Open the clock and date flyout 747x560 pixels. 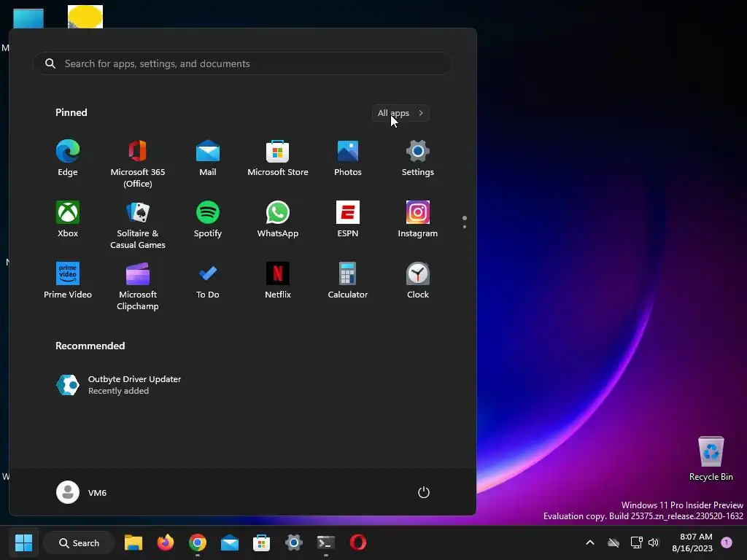[x=692, y=542]
